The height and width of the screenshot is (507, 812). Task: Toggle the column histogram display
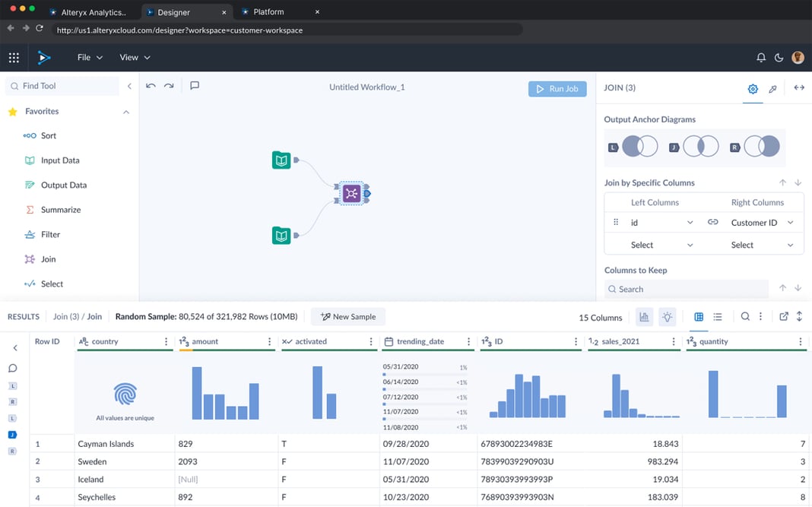click(x=645, y=316)
